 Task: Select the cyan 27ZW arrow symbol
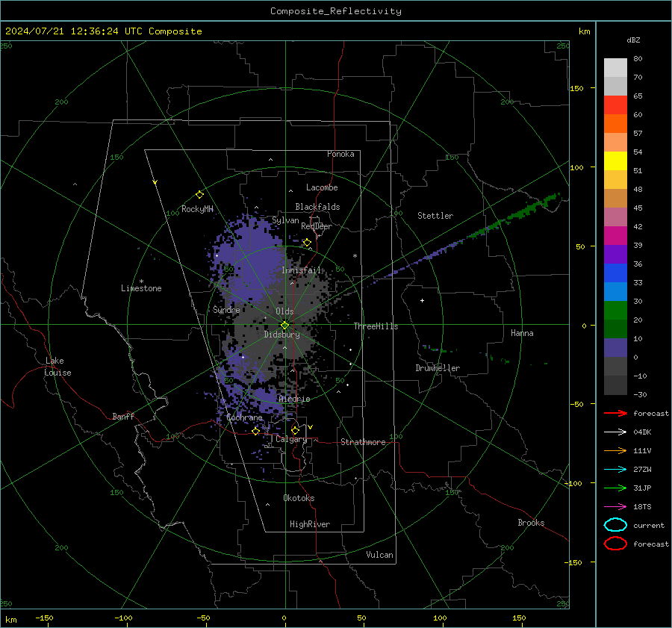tap(615, 470)
